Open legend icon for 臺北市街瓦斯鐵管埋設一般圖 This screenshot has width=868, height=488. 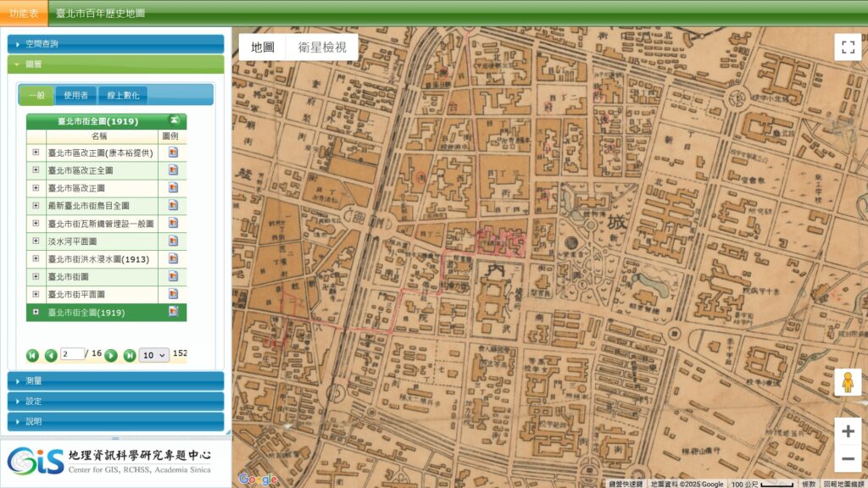coord(173,224)
